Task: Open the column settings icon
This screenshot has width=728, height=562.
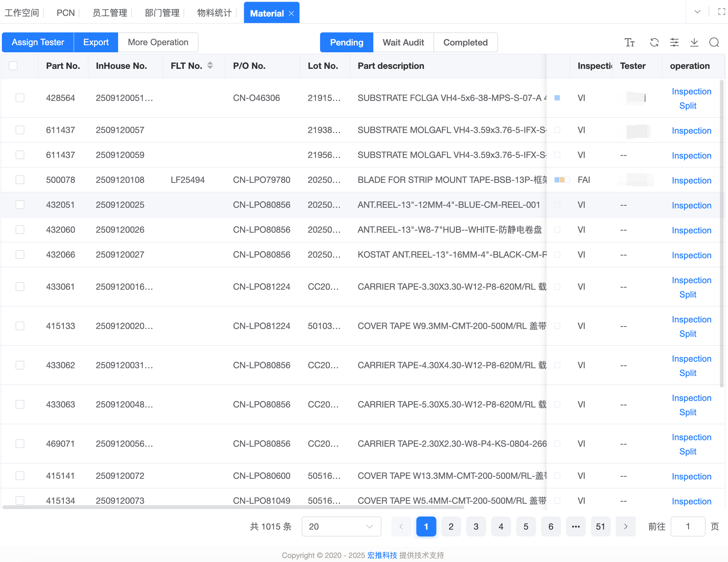Action: 674,43
